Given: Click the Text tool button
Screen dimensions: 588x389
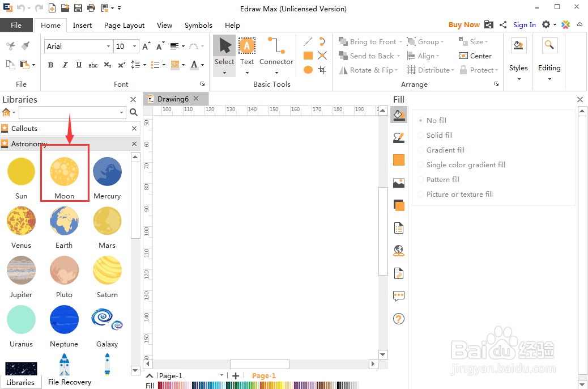Looking at the screenshot, I should click(x=247, y=52).
